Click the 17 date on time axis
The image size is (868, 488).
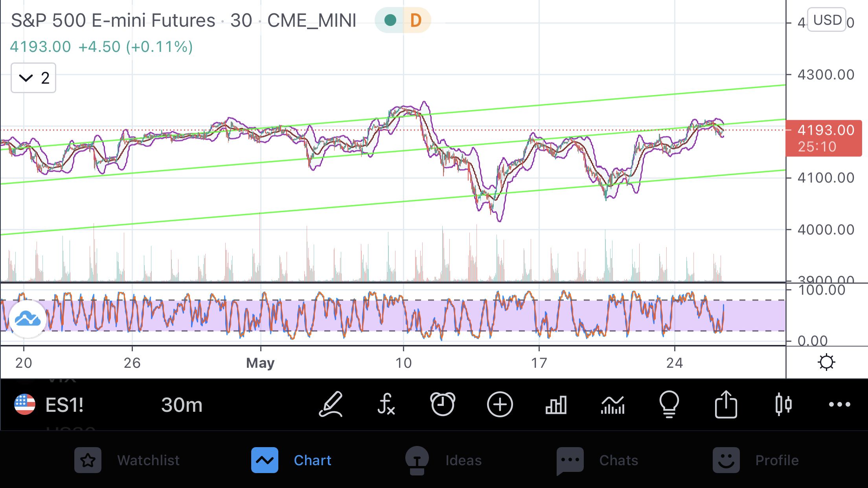pyautogui.click(x=539, y=363)
